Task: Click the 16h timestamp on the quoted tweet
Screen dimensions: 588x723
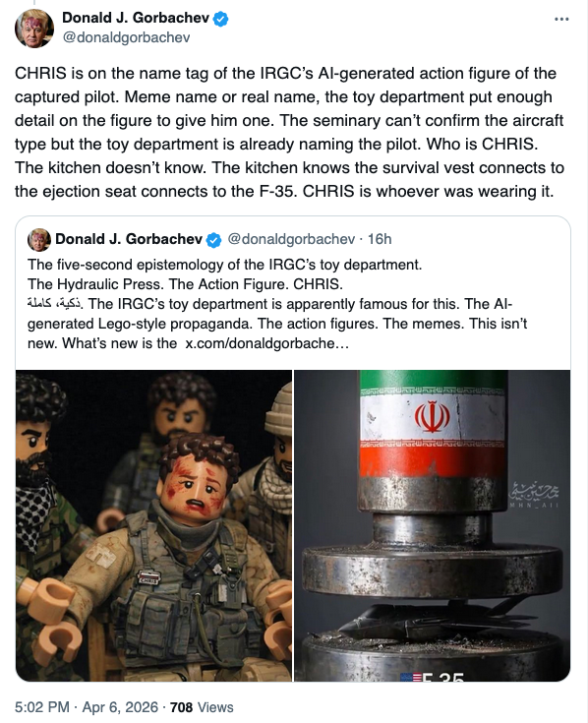Action: (x=380, y=239)
